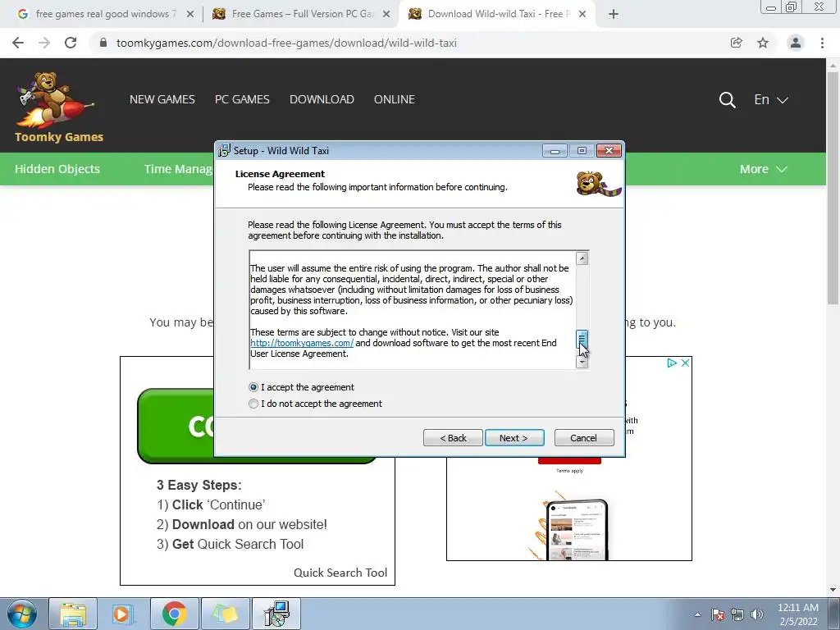
Task: Bookmark this page with star icon
Action: pyautogui.click(x=763, y=43)
